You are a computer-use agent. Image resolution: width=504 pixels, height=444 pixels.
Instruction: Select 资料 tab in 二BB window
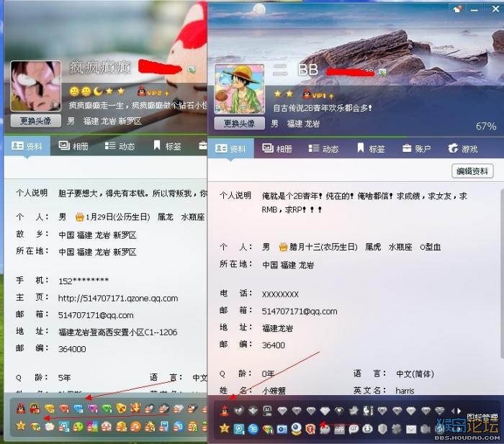[x=231, y=148]
